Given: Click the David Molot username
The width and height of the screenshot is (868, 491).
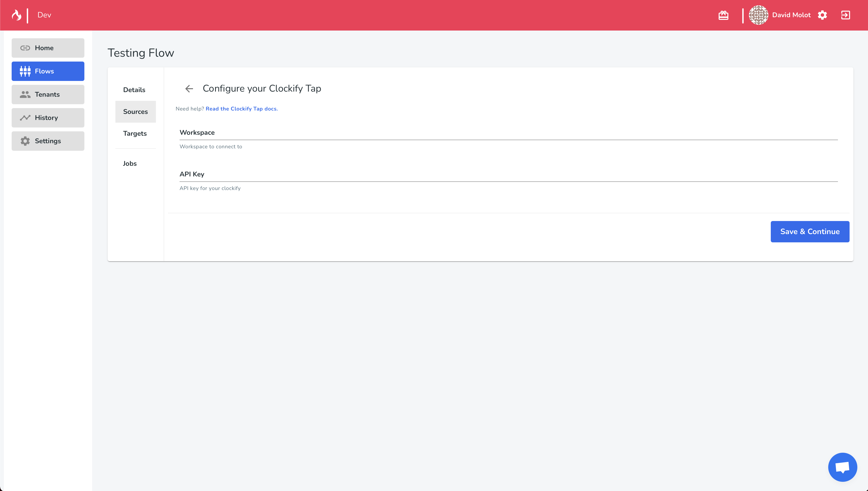Looking at the screenshot, I should (791, 15).
